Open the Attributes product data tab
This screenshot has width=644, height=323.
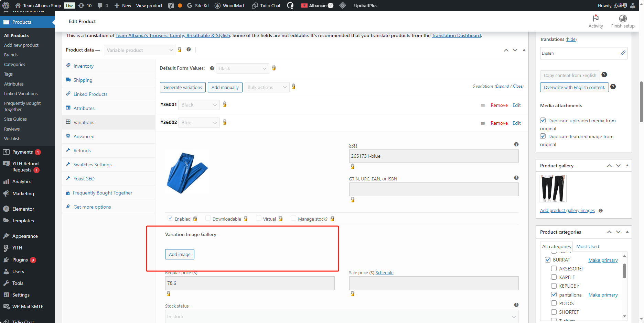pyautogui.click(x=84, y=108)
